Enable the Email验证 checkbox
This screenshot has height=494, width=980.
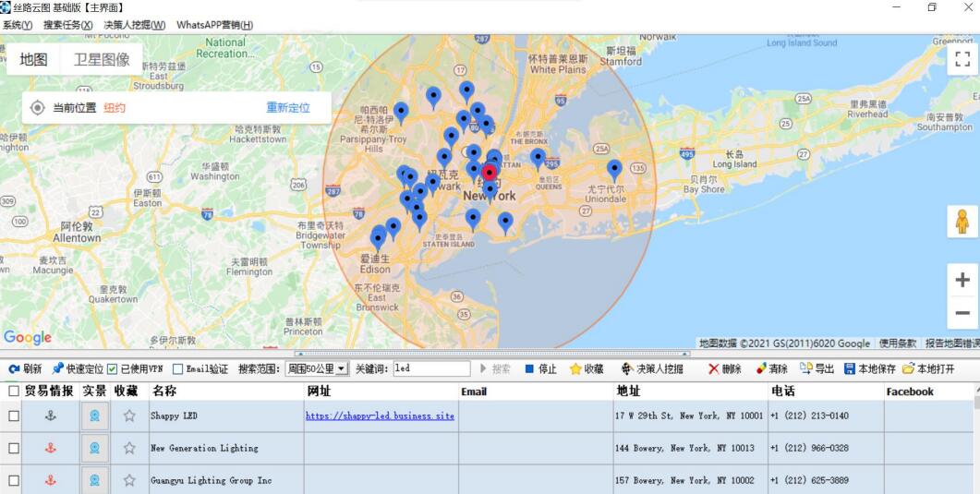pos(178,369)
